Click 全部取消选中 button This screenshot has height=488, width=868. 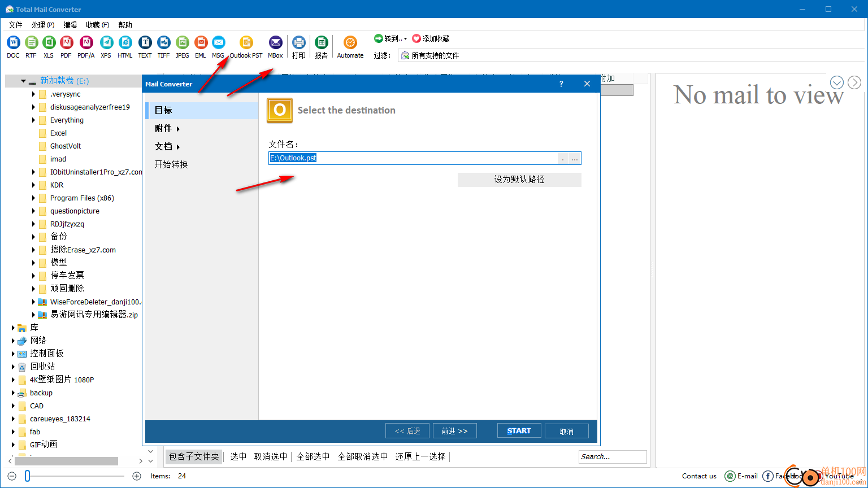pyautogui.click(x=363, y=456)
